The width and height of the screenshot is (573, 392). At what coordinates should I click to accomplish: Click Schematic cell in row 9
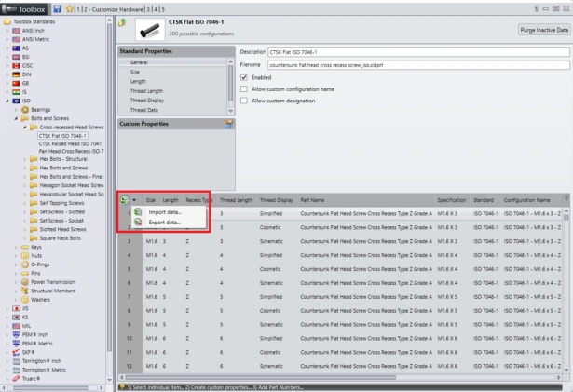[271, 324]
